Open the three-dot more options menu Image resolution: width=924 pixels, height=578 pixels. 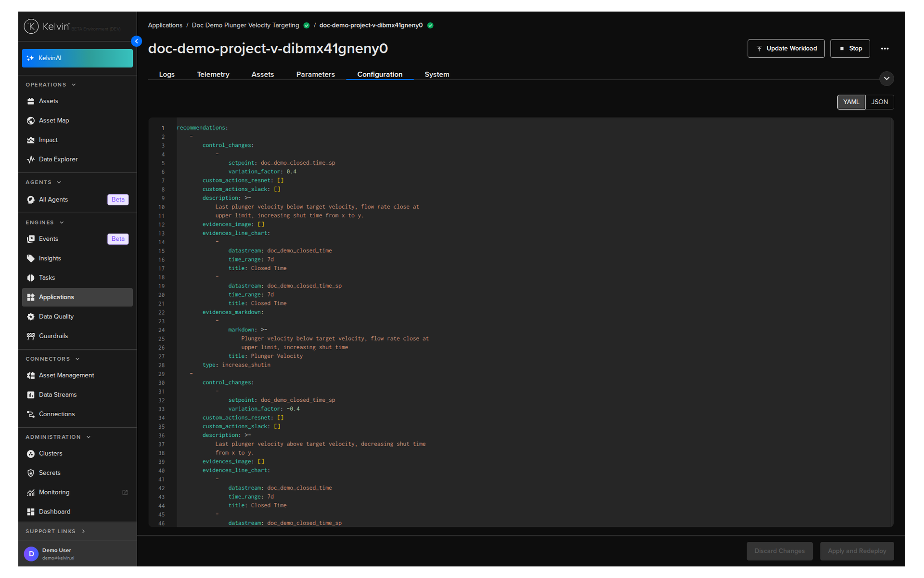(885, 49)
